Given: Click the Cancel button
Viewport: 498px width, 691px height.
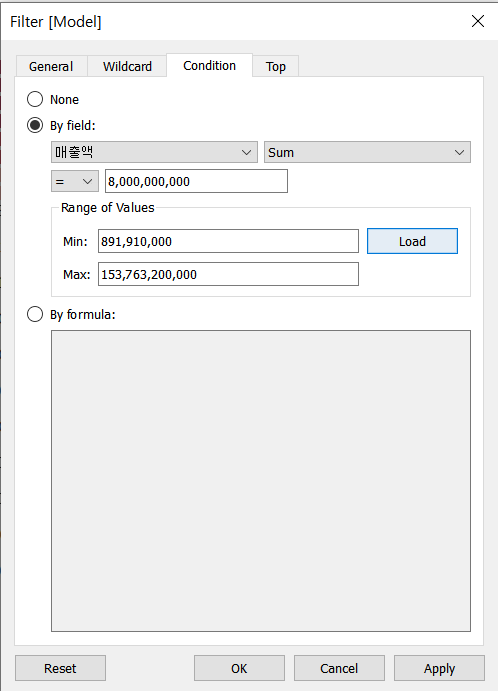Looking at the screenshot, I should 339,668.
